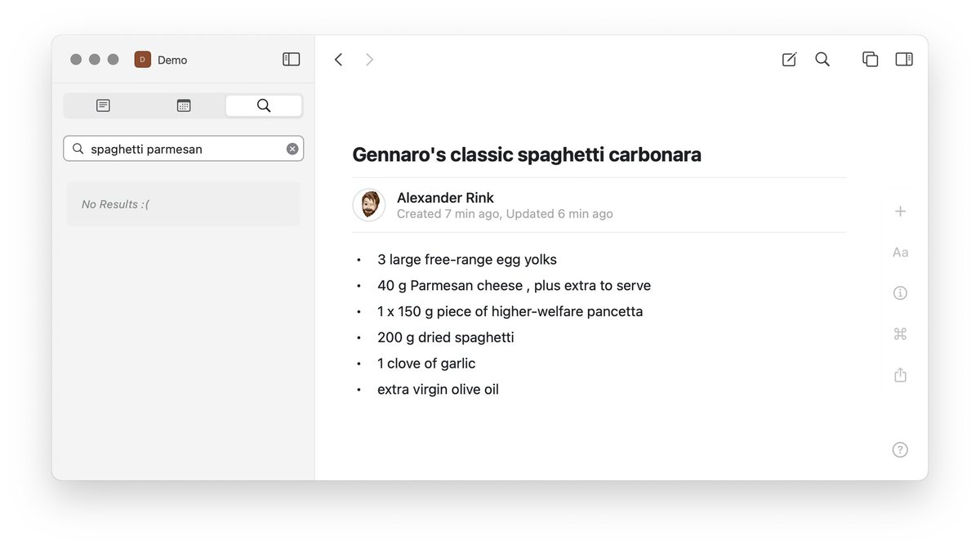Click the '200 g dried spaghetti' line
This screenshot has width=980, height=549.
[x=446, y=337]
